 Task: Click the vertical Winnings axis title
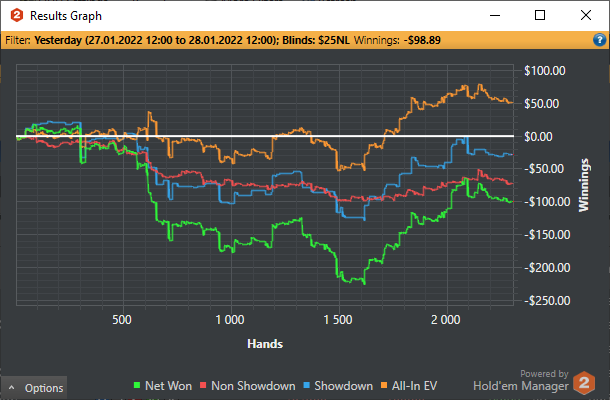tap(584, 185)
